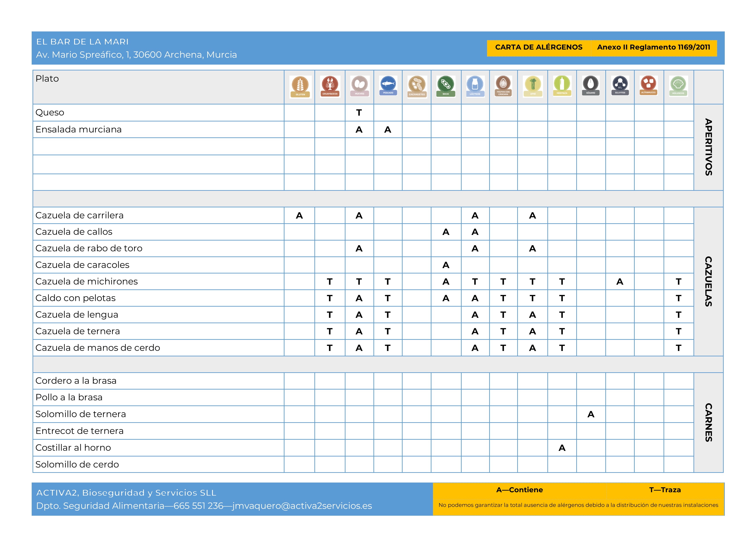Viewport: 756px width, 534px height.
Task: Click 'Anexo II Reglamento 1169/2011' label
Action: (x=654, y=47)
